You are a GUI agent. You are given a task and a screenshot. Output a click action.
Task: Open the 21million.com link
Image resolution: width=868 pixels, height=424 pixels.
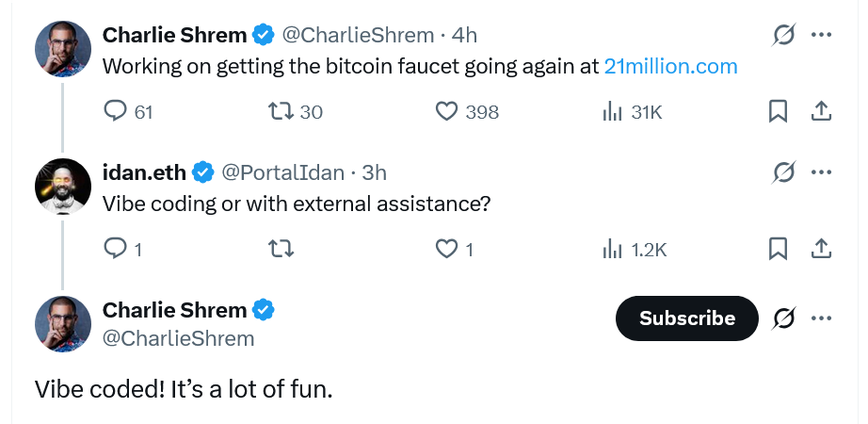coord(670,67)
